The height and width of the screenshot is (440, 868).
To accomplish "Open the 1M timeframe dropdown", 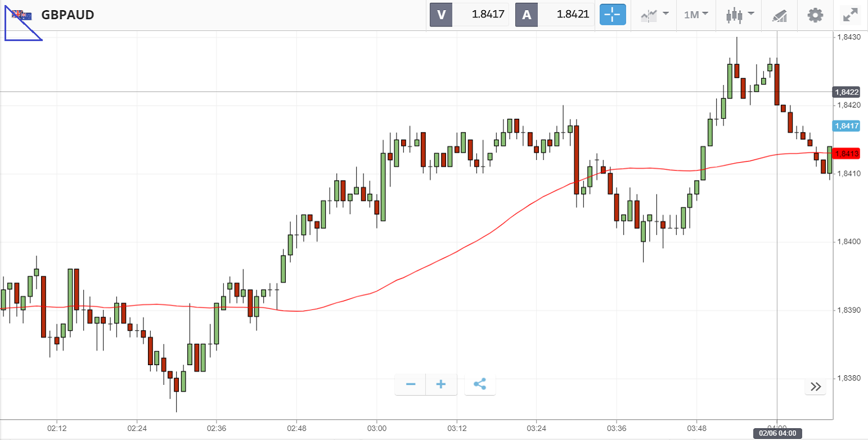I will (696, 15).
